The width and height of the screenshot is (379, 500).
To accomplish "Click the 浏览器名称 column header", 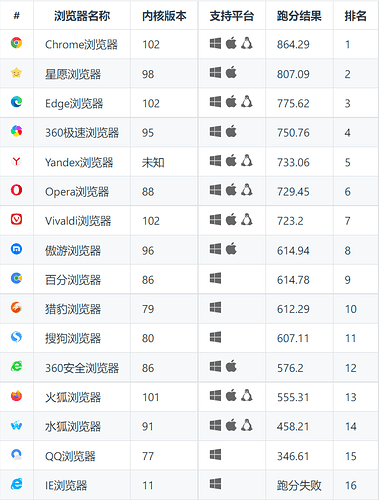I will [82, 16].
